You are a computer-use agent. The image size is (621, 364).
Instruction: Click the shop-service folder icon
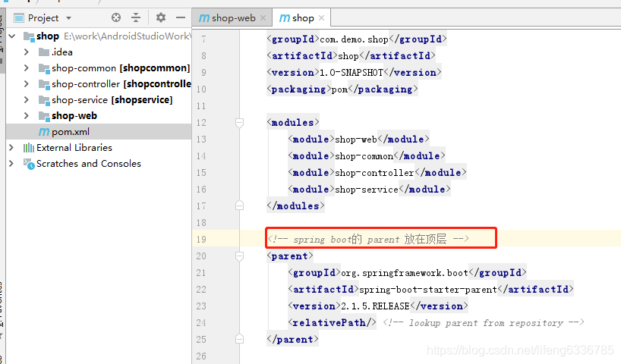point(44,99)
